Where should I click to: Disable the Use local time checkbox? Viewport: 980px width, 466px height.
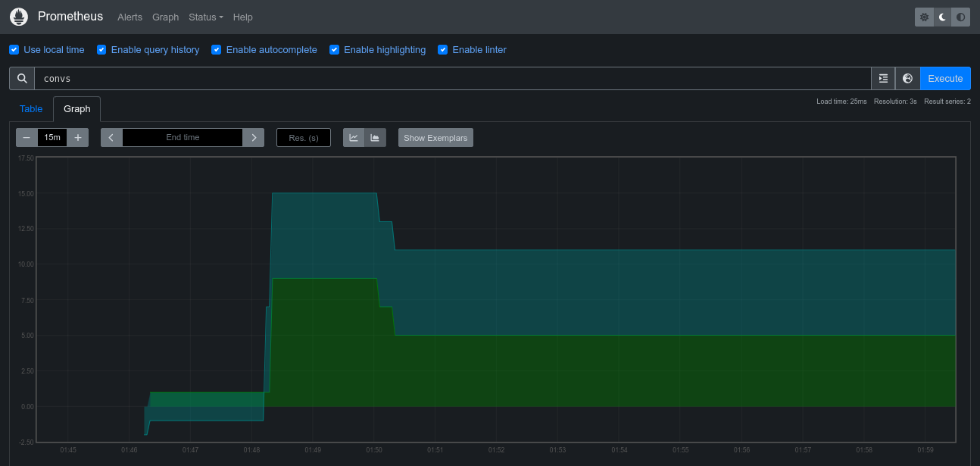pos(14,49)
